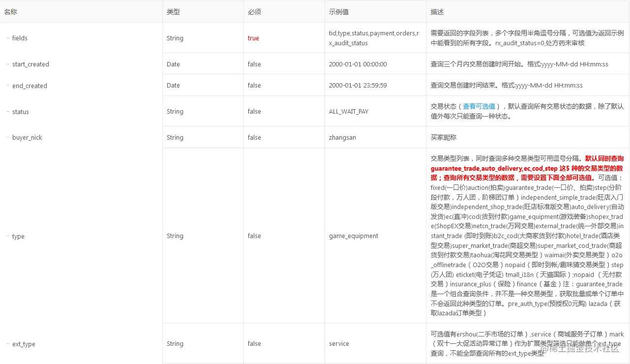Screen dimensions: 630x364
Task: Collapse the status parameter row
Action: coord(7,112)
